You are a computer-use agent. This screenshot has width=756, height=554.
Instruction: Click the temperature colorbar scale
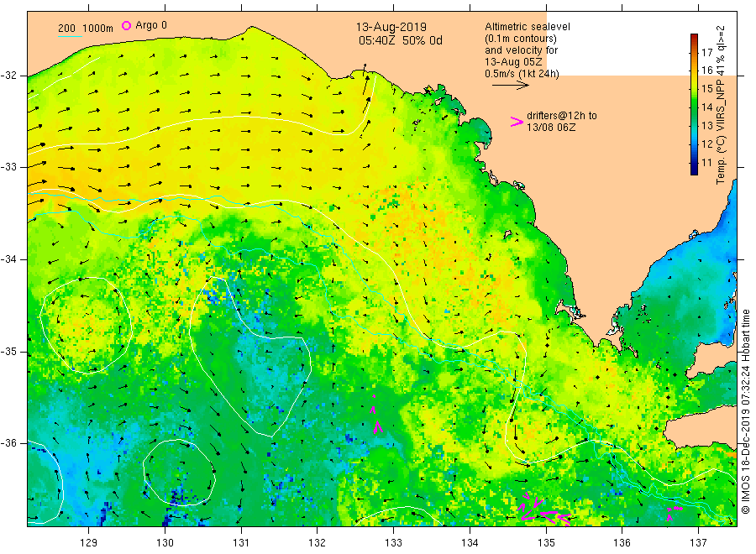click(694, 105)
